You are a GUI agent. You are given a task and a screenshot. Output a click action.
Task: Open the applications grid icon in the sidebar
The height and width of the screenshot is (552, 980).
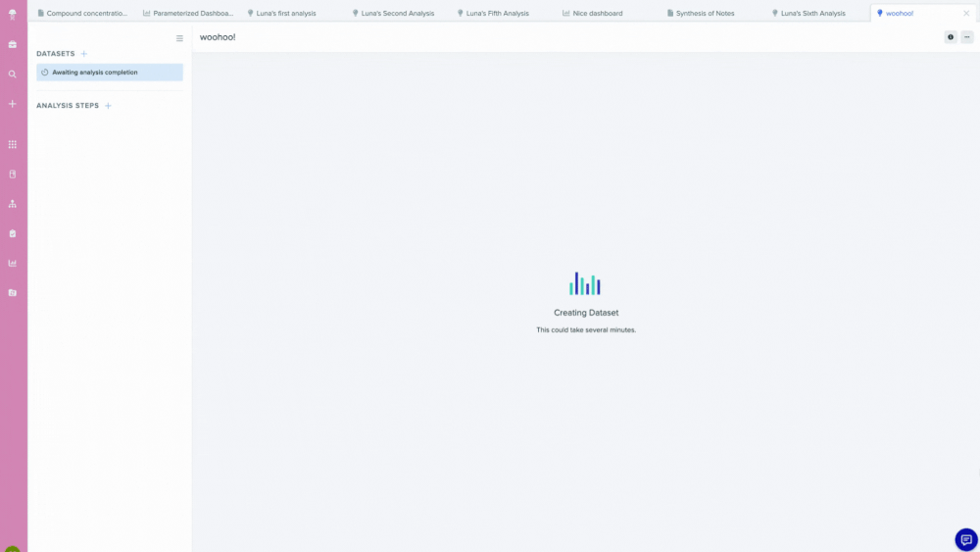(x=13, y=144)
